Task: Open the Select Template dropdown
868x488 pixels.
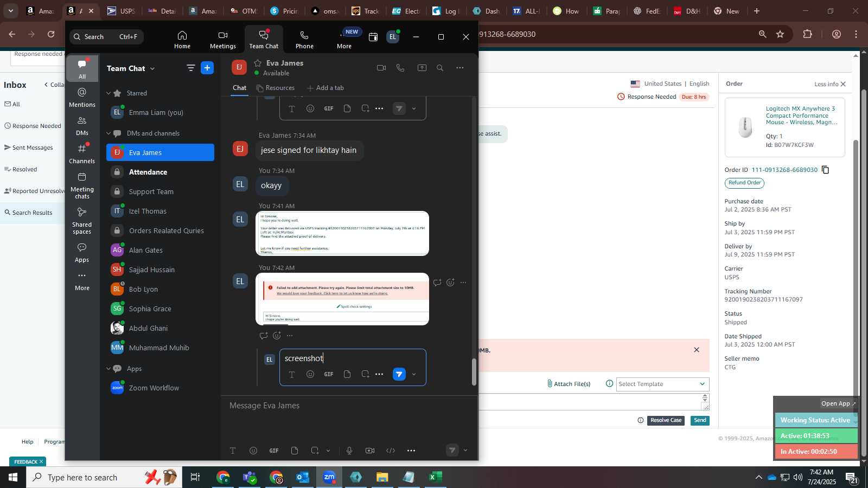Action: [x=662, y=384]
